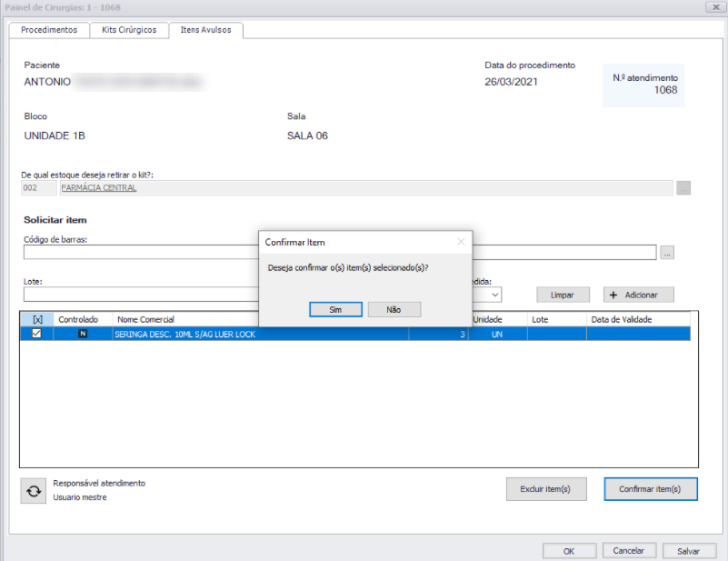Open the item search ellipsis button
The width and height of the screenshot is (728, 561).
tap(667, 253)
